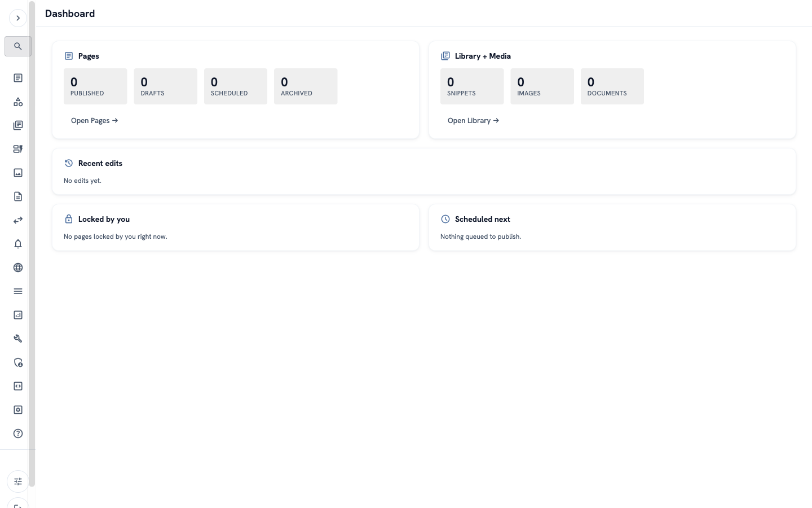Open the sliders preferences button
Image resolution: width=812 pixels, height=508 pixels.
(18, 481)
